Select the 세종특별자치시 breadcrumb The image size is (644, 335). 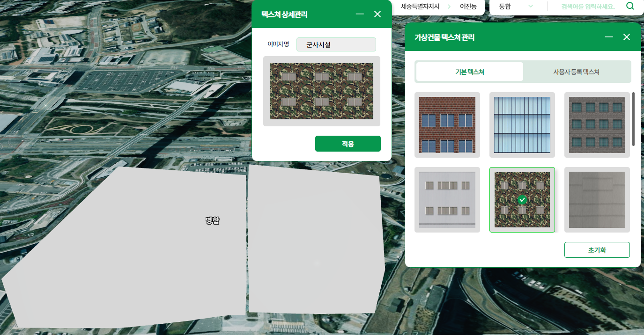[420, 7]
